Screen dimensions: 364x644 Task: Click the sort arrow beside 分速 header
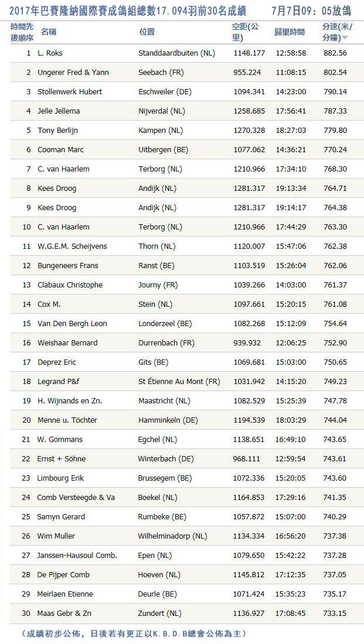(x=345, y=37)
